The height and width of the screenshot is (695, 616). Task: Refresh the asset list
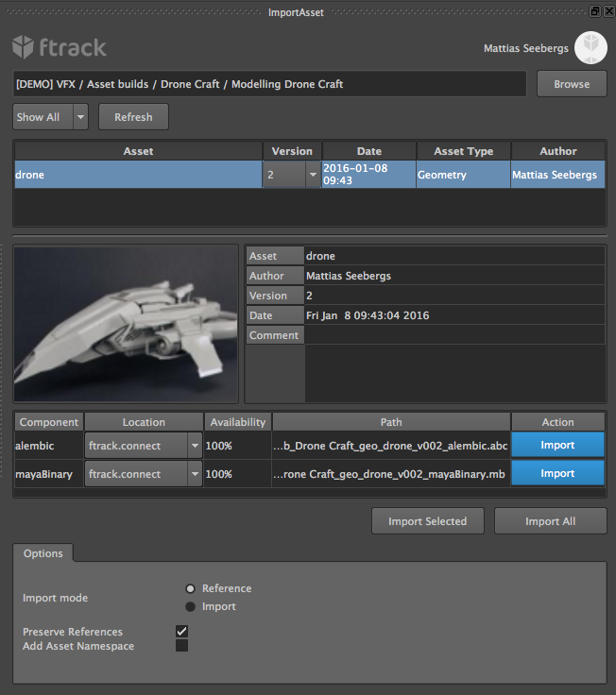[x=133, y=117]
